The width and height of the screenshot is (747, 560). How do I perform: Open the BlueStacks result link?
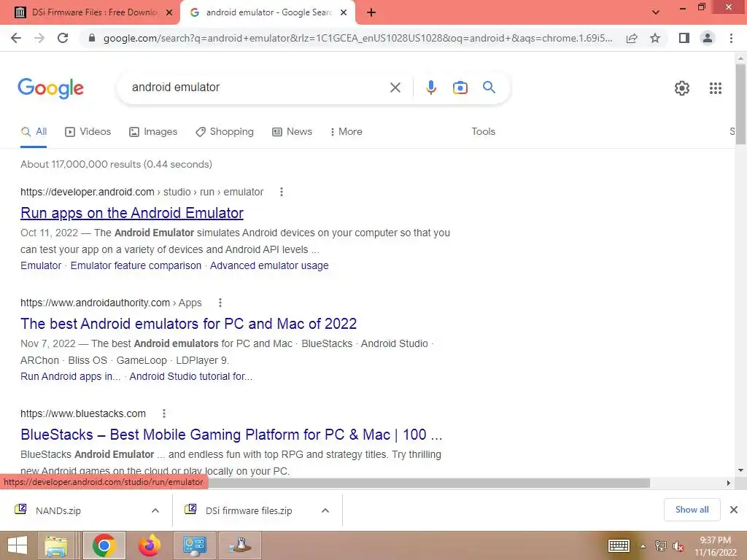tap(231, 435)
